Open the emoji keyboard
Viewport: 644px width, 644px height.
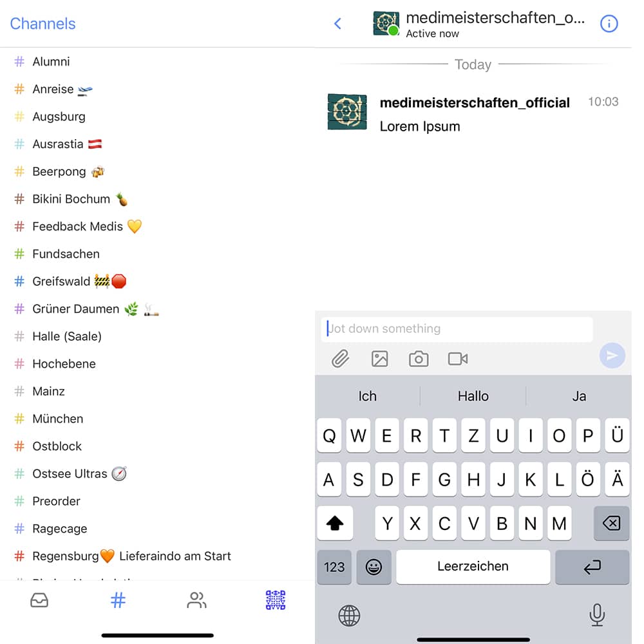coord(374,567)
